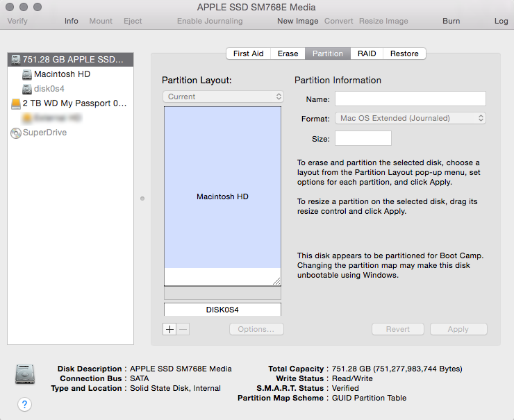Click the minus button to remove partition
This screenshot has width=514, height=420.
[x=183, y=329]
